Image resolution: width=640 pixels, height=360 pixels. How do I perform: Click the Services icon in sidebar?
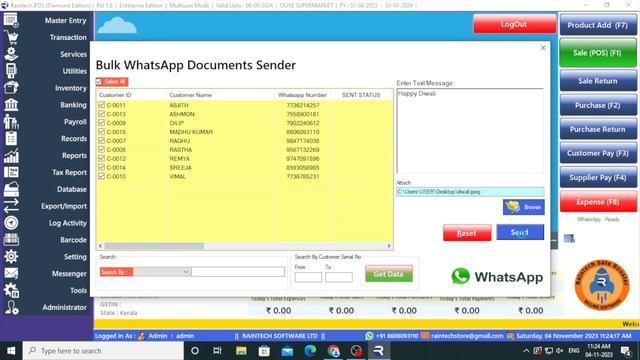tap(11, 54)
